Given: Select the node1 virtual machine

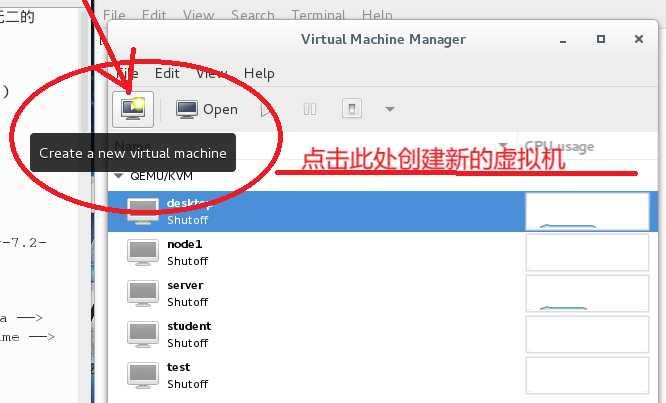Looking at the screenshot, I should [383, 252].
